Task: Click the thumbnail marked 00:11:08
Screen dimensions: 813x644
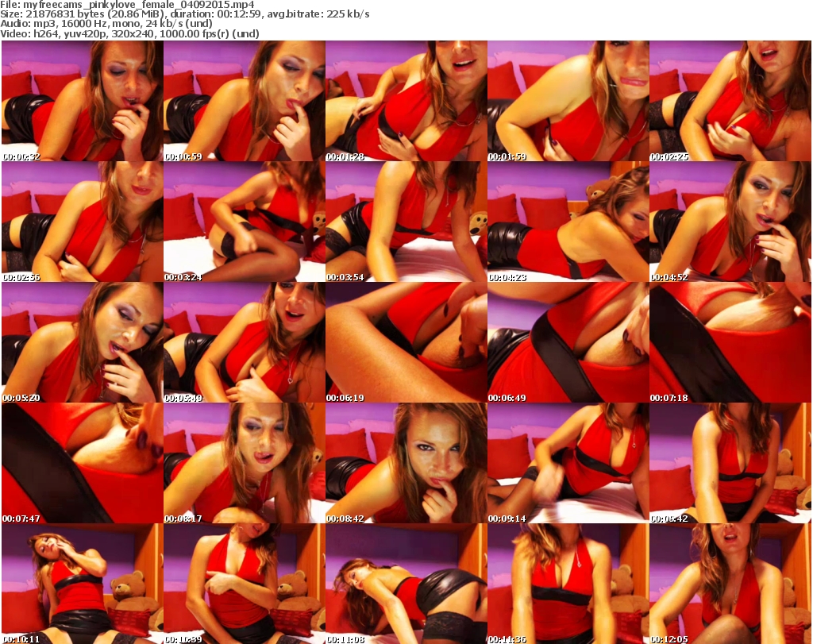Action: tap(406, 584)
